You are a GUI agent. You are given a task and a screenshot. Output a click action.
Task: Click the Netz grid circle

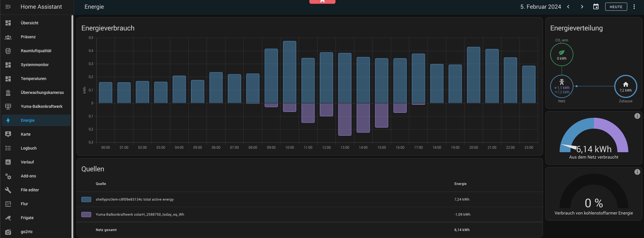[x=562, y=86]
